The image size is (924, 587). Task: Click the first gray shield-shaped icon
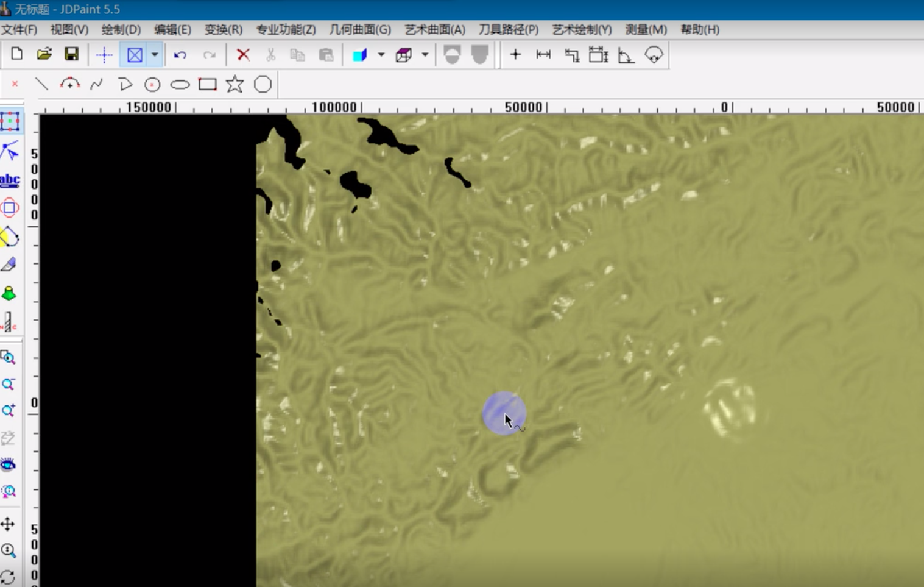point(452,55)
